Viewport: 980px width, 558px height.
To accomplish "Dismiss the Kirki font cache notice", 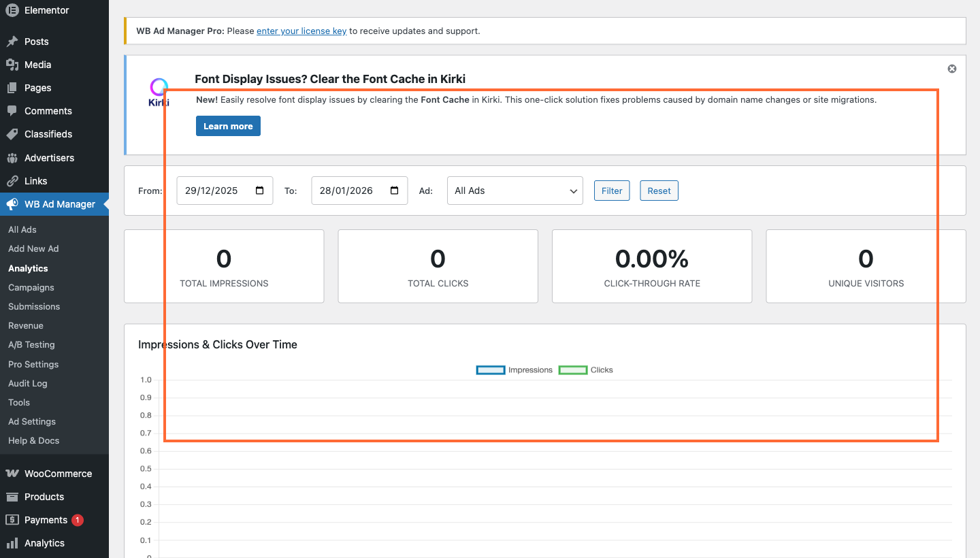I will (x=951, y=68).
